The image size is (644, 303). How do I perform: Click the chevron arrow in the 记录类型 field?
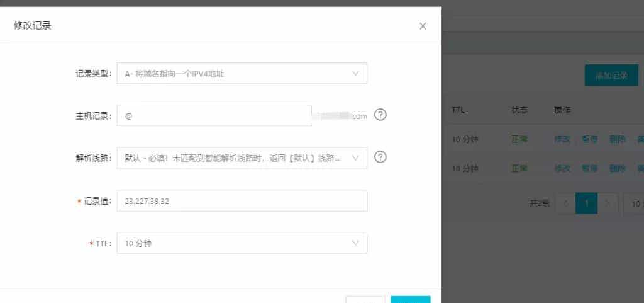coord(356,74)
